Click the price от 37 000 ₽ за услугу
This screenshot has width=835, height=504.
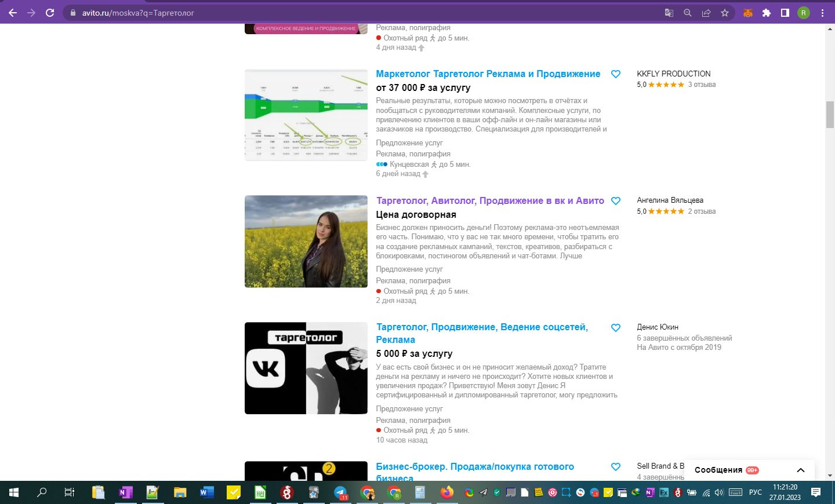tap(423, 88)
